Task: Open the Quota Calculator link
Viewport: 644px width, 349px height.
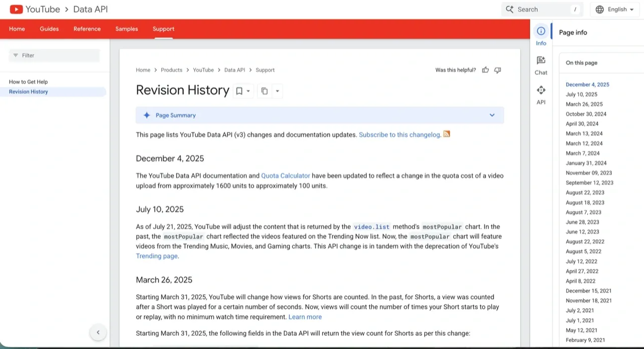Action: click(285, 176)
